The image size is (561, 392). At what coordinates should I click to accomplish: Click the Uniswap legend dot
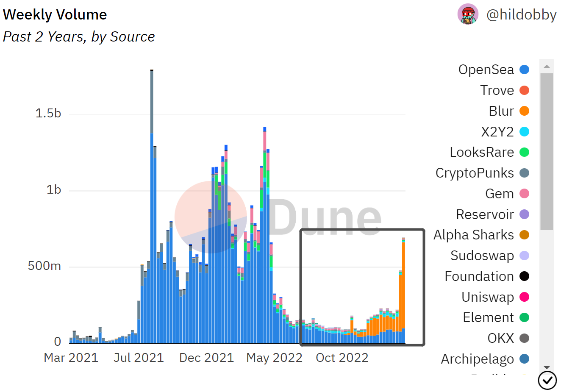[524, 297]
